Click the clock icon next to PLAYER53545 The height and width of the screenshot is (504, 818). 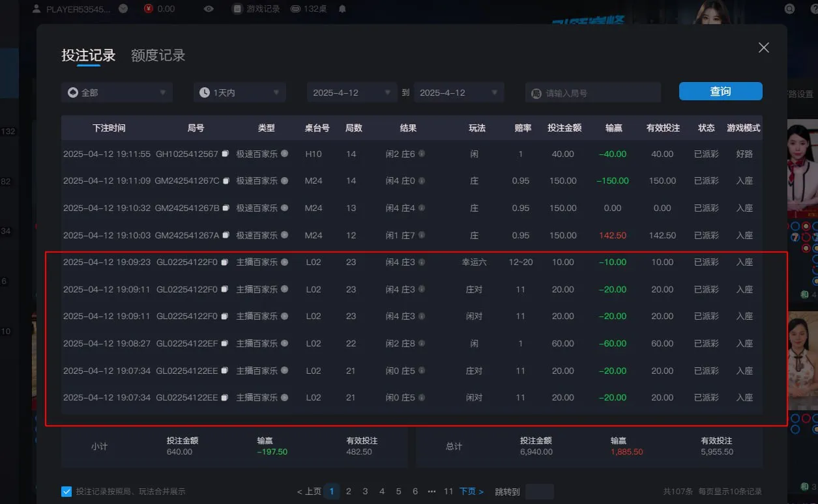123,8
